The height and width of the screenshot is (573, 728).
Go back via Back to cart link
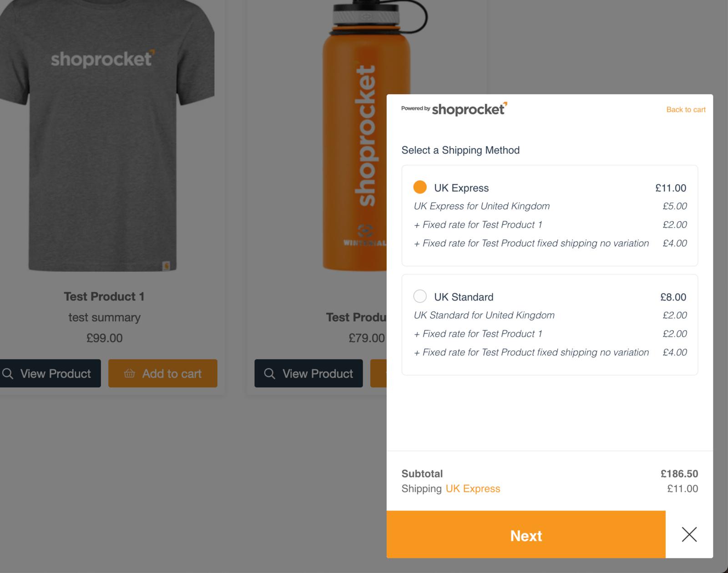tap(686, 110)
